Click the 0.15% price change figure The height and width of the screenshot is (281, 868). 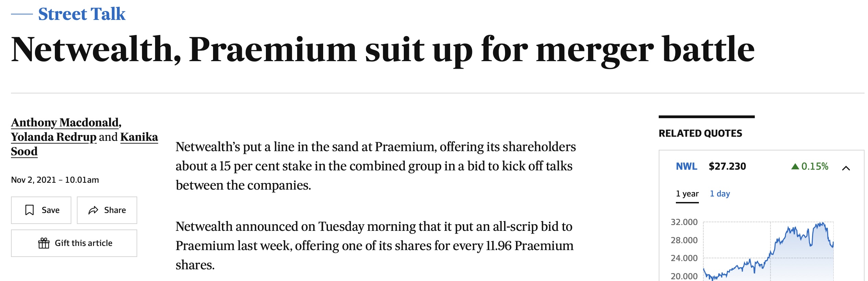[x=815, y=167]
